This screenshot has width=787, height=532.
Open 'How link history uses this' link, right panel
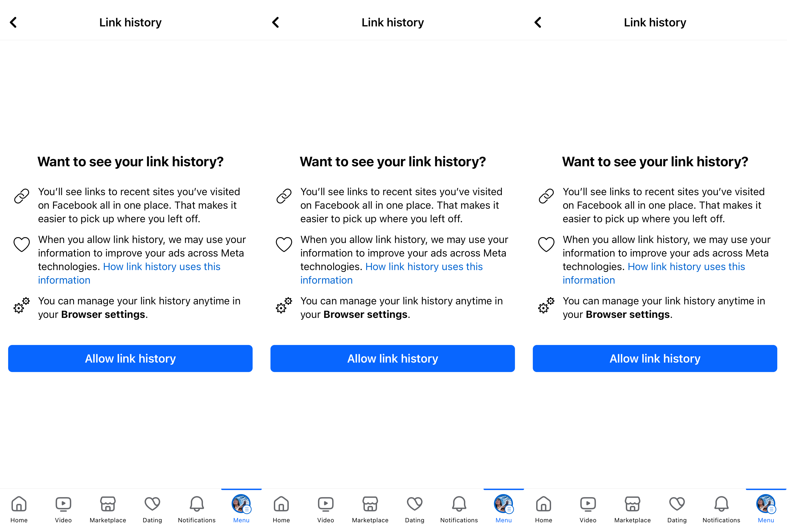tap(686, 267)
